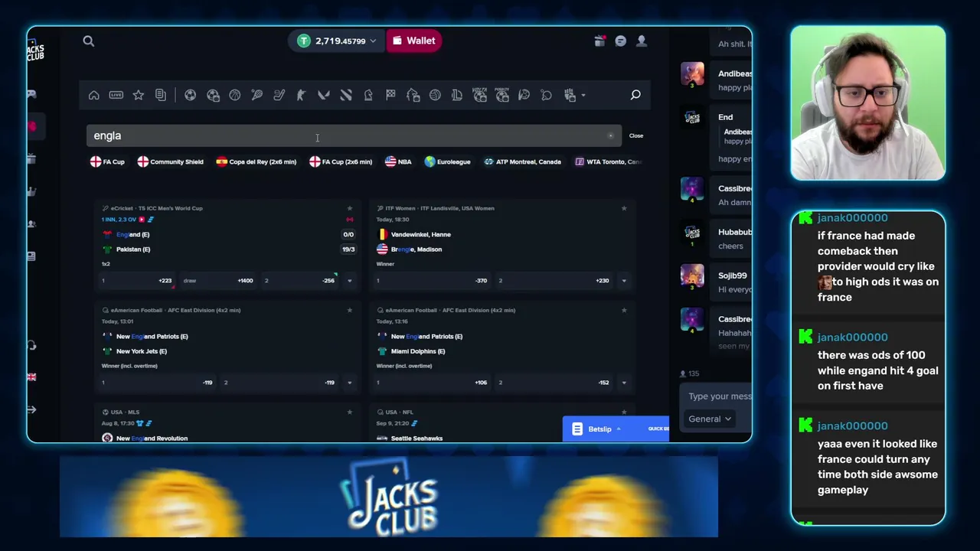
Task: Open the gift rewards icon in the header
Action: coord(599,41)
